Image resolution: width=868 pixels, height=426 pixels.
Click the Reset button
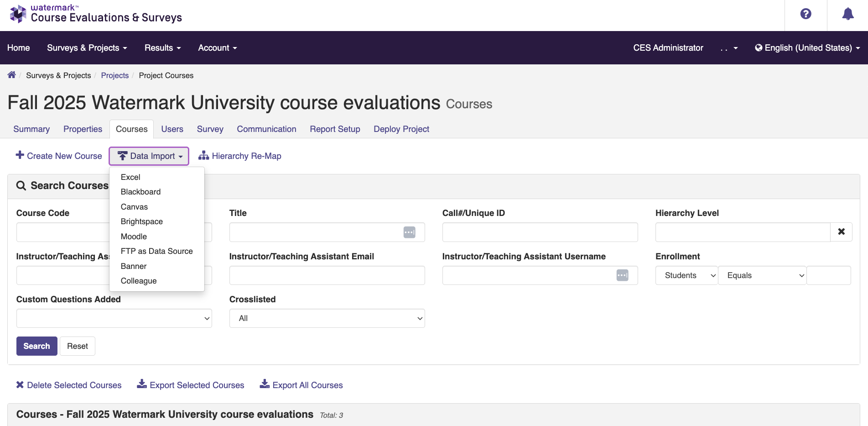point(78,346)
